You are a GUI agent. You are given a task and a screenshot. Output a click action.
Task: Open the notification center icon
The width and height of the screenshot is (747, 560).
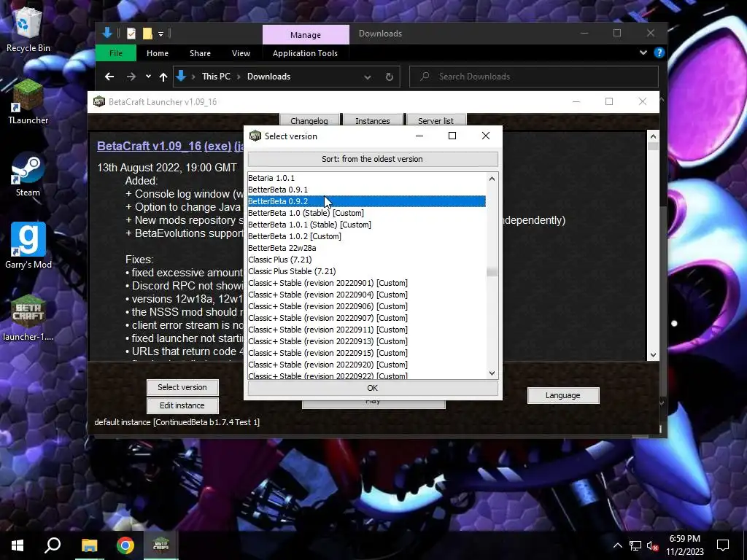click(723, 545)
